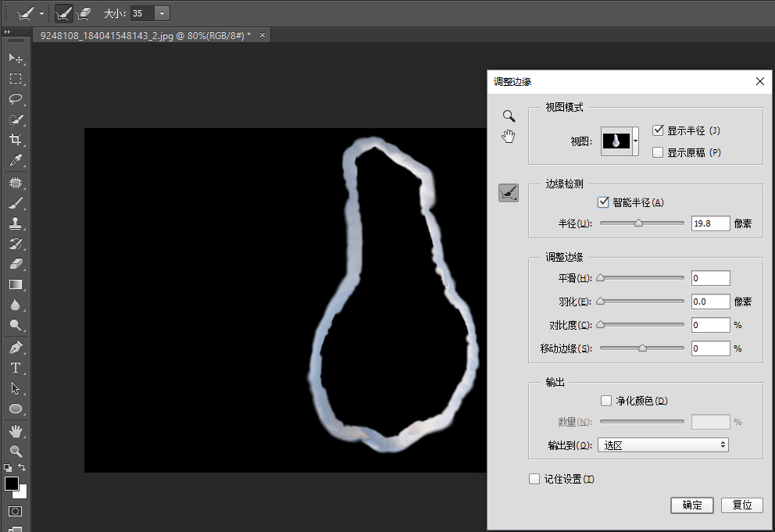Uncheck 显示半径 (J) checkbox
Screen dimensions: 775x532
[657, 130]
